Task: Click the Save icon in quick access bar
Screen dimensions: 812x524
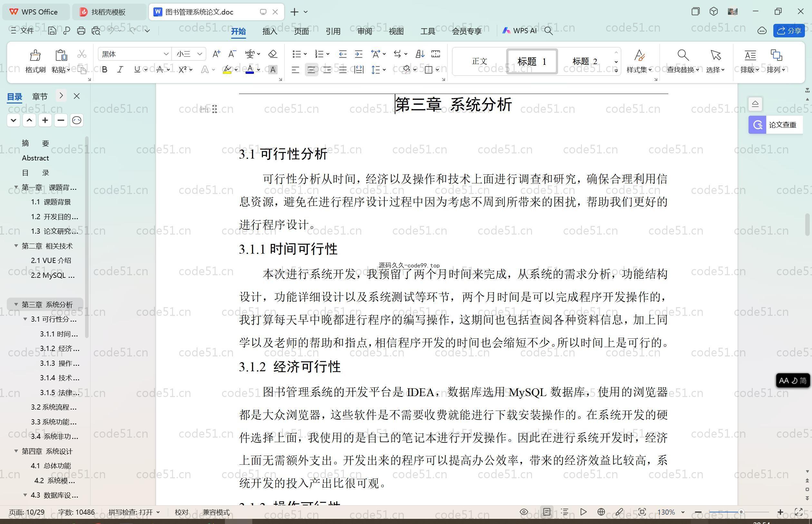Action: [x=52, y=31]
